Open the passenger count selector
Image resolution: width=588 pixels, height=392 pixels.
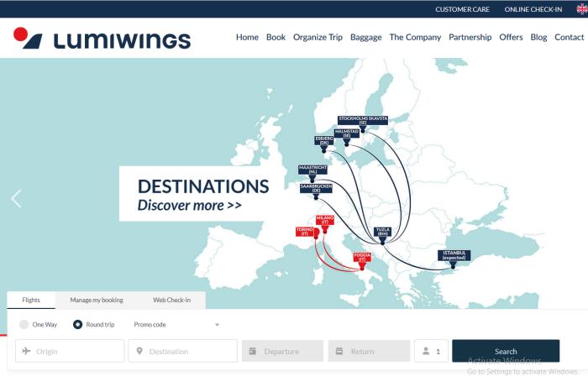pyautogui.click(x=431, y=351)
